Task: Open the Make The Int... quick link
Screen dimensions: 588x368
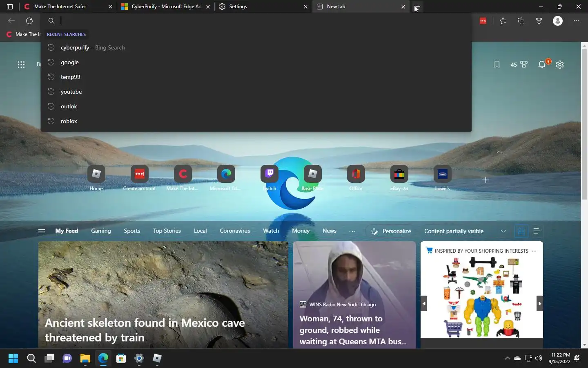Action: pos(183,178)
